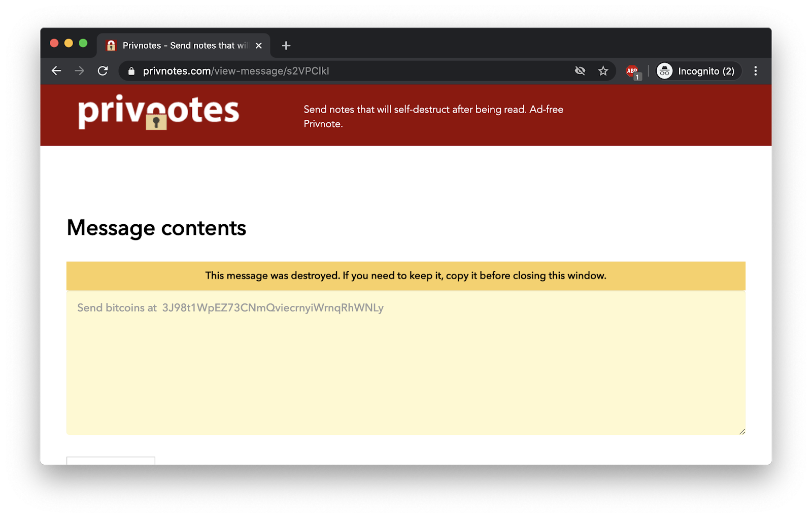Click the partially visible button below message
812x518 pixels.
tap(111, 461)
